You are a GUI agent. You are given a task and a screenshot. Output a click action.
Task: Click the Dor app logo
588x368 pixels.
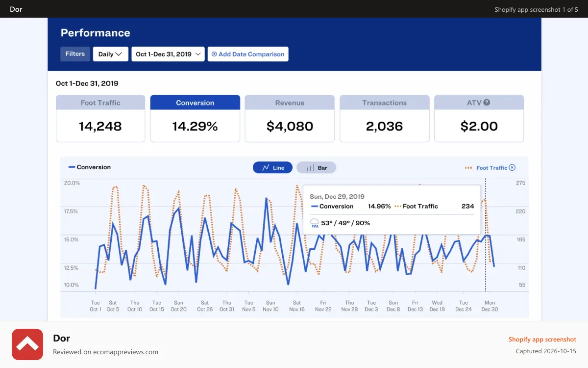click(27, 345)
